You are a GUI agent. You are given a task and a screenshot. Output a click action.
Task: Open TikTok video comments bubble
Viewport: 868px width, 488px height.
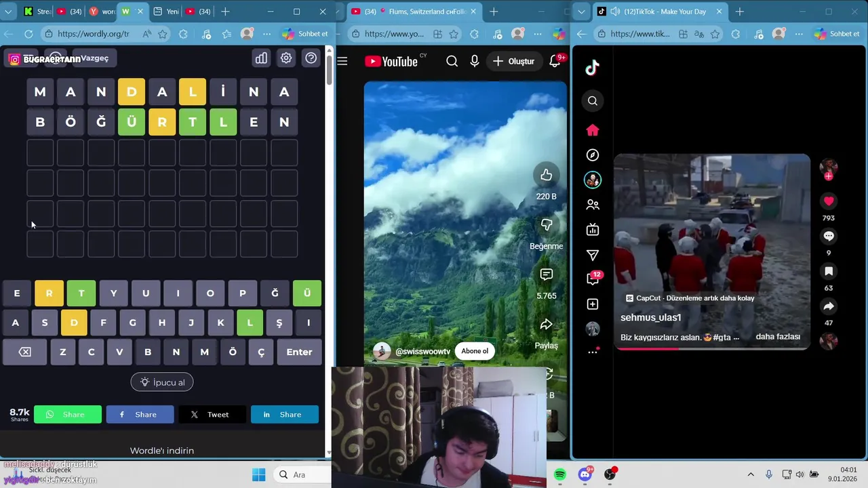pyautogui.click(x=829, y=237)
